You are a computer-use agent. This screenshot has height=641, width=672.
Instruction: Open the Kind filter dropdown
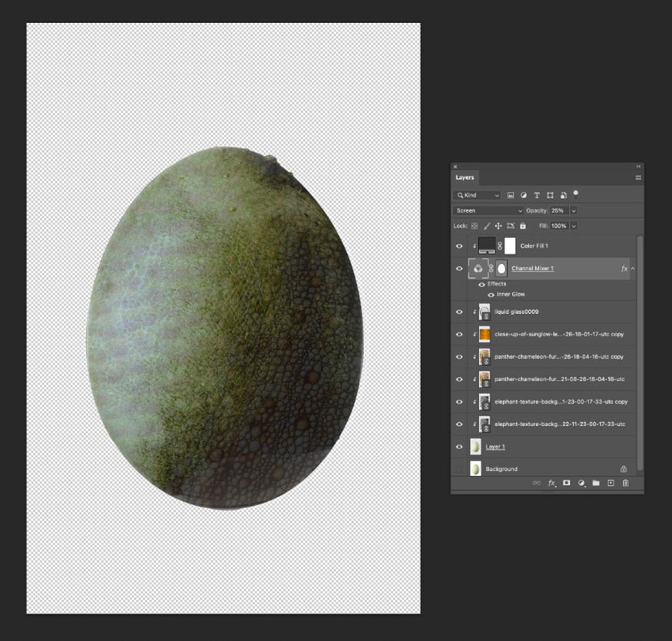[x=477, y=196]
